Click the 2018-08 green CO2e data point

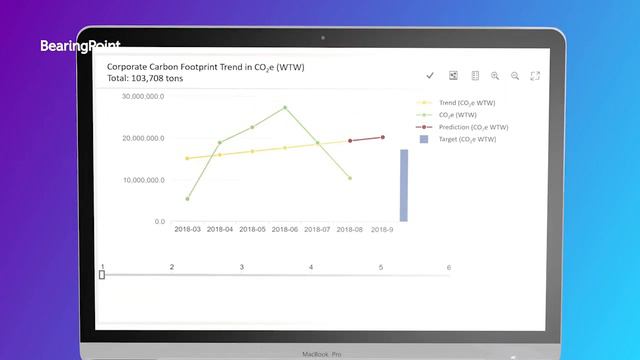[x=350, y=178]
